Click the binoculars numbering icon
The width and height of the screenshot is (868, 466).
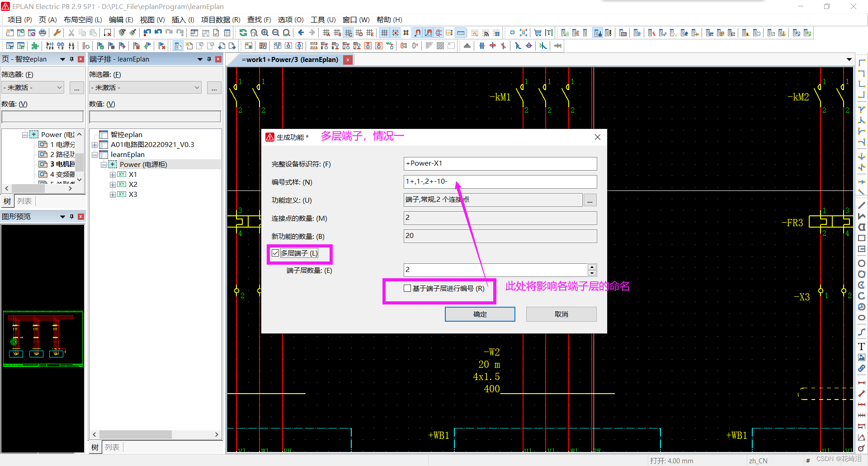pyautogui.click(x=61, y=46)
